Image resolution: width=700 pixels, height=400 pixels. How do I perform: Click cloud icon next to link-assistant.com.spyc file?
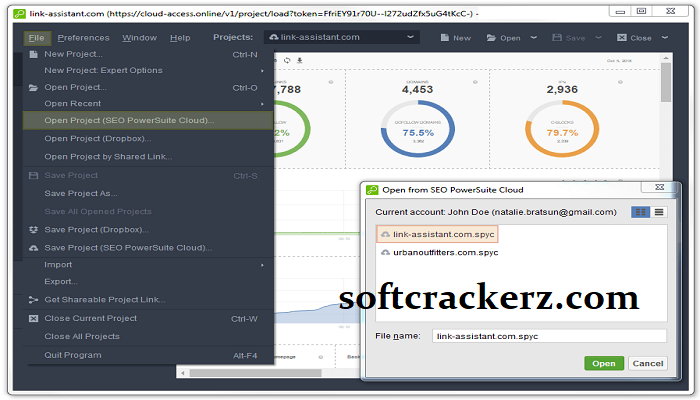click(385, 234)
